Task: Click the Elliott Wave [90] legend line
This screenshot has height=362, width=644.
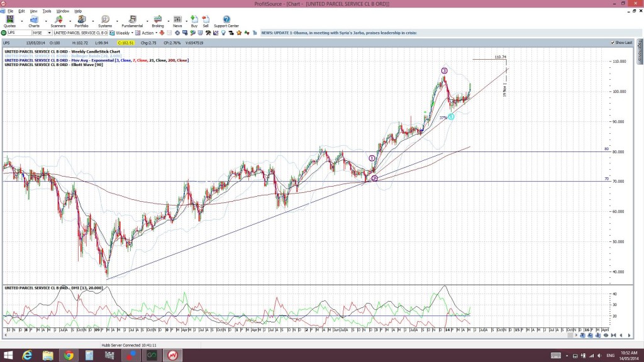Action: 54,65
